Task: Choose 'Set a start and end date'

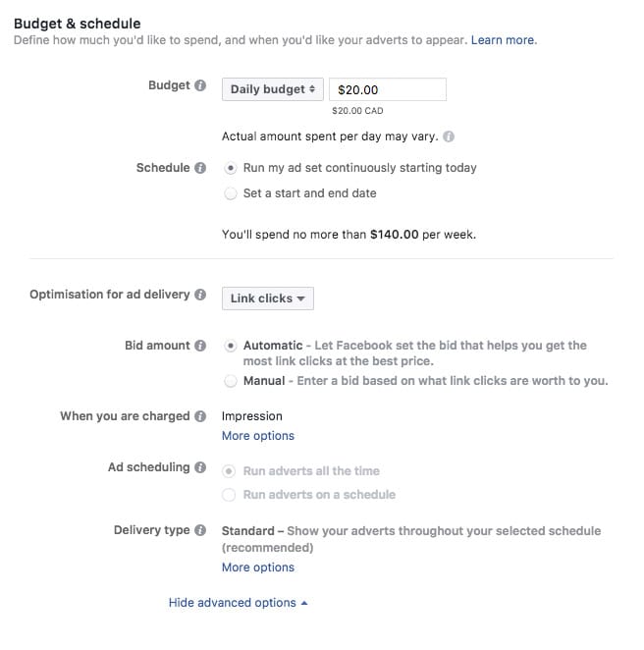Action: pos(231,193)
